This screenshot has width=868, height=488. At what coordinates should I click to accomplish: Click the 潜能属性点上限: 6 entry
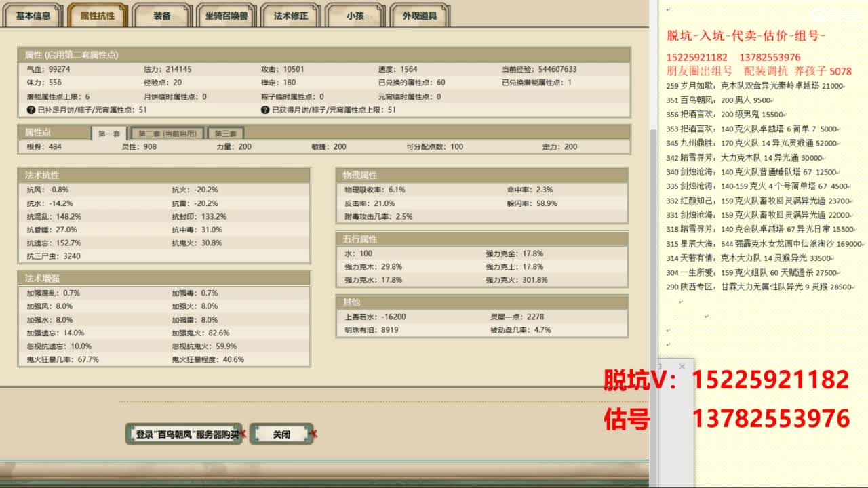click(58, 96)
